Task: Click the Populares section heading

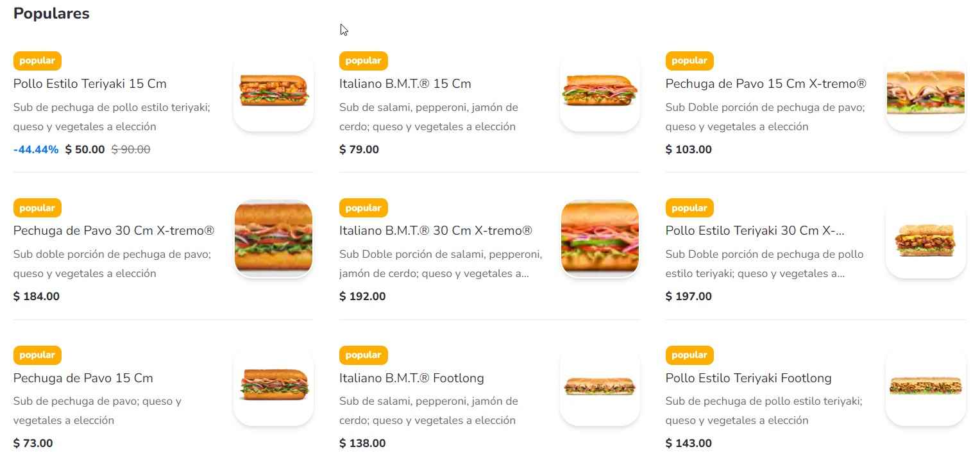Action: 51,13
